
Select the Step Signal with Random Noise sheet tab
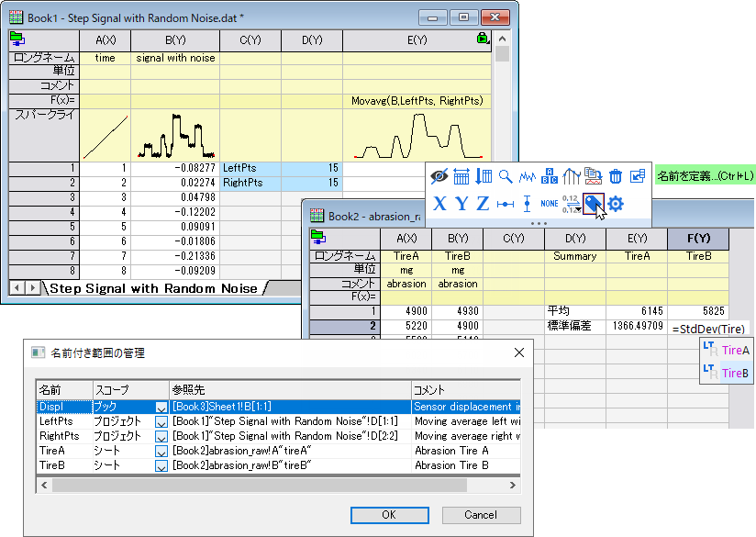(153, 288)
